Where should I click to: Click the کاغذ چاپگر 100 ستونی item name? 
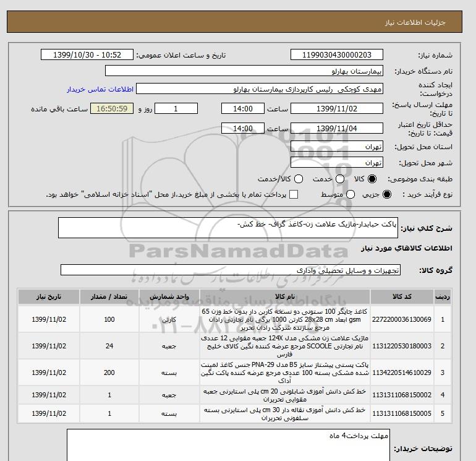click(285, 319)
